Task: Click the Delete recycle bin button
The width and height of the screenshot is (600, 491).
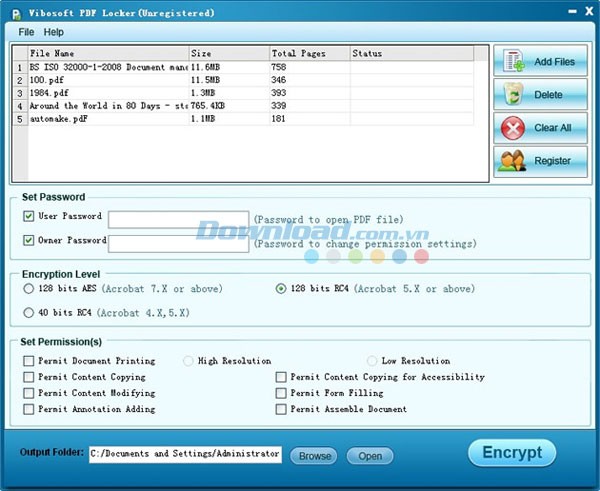Action: coord(540,94)
